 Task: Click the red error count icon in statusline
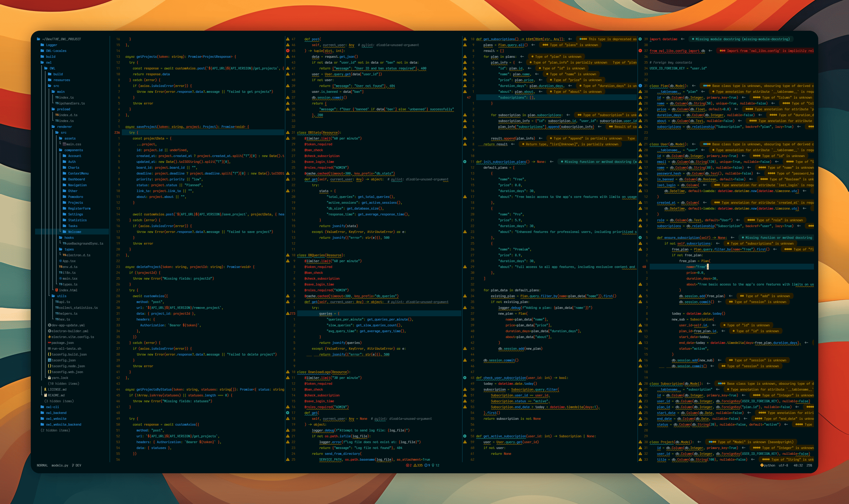tap(408, 465)
